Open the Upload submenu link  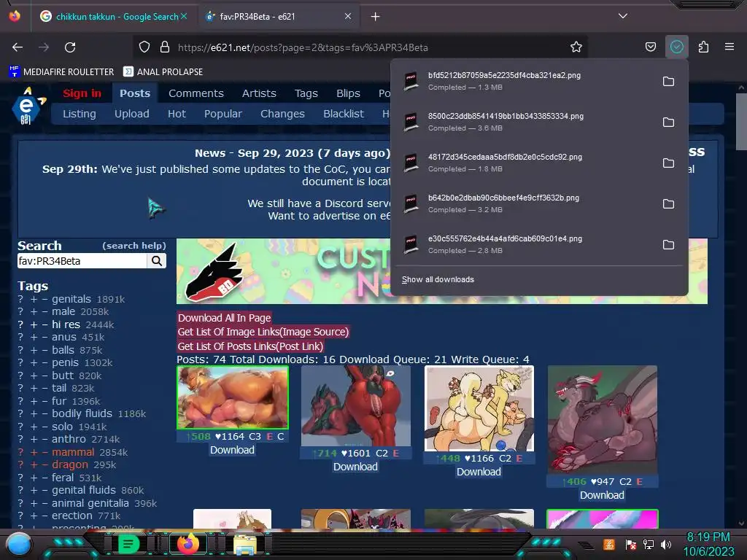pos(131,114)
